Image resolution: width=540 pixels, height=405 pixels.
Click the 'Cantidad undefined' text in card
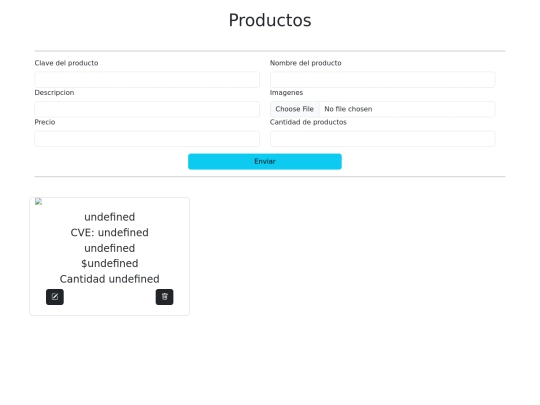click(x=110, y=279)
